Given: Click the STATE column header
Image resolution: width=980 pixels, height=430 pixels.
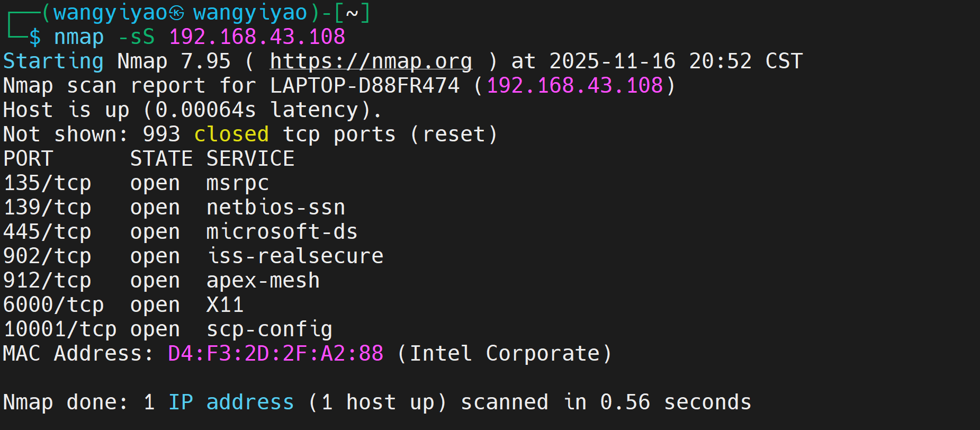Looking at the screenshot, I should point(161,159).
